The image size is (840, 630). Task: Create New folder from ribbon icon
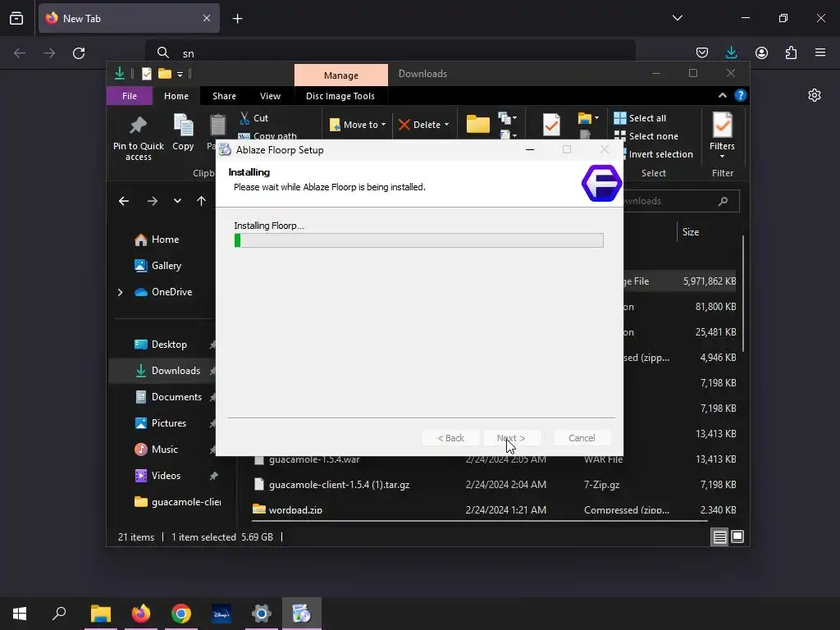478,125
